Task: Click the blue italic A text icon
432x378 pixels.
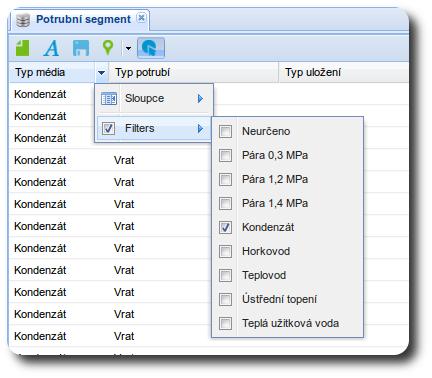Action: [52, 48]
